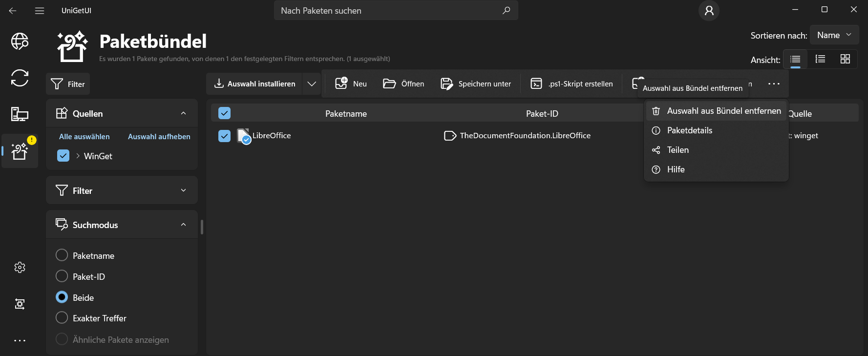868x356 pixels.
Task: Choose Auswahl aus Bündel entfernen menu item
Action: click(x=716, y=111)
